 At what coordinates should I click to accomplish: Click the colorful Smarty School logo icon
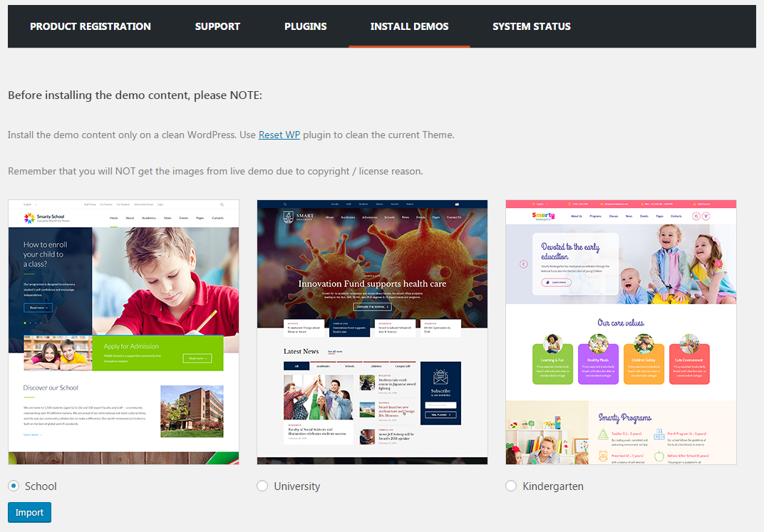coord(29,218)
